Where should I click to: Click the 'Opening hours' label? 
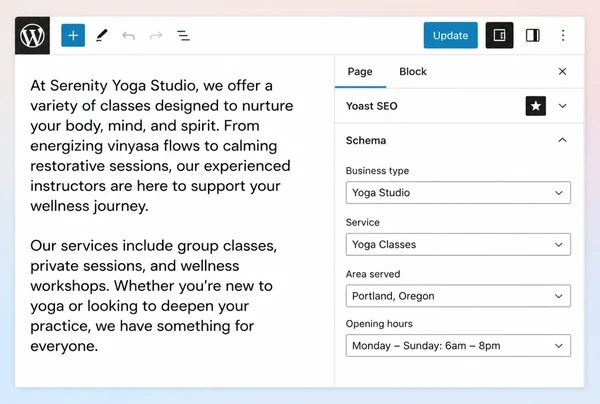point(379,324)
